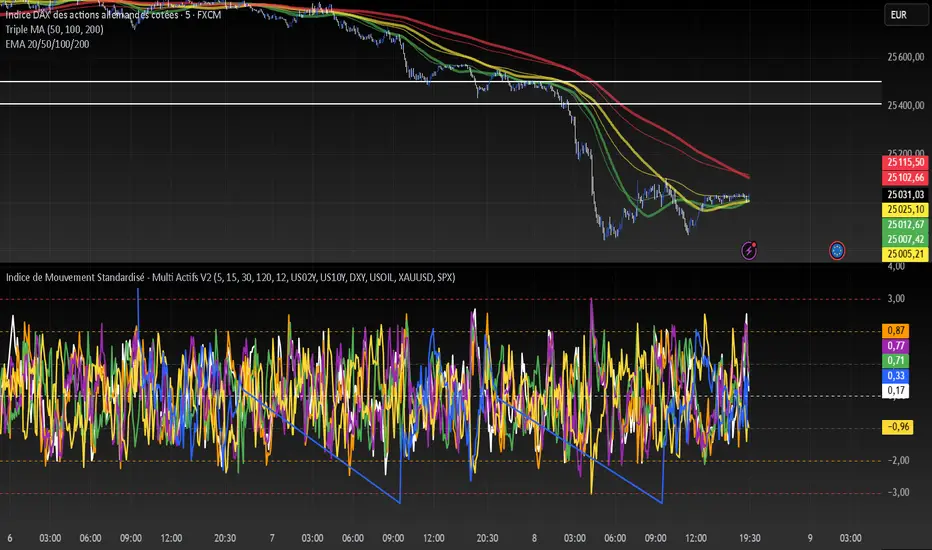Click the 25 600,00 price axis label
Viewport: 932px width, 550px height.
pos(905,57)
